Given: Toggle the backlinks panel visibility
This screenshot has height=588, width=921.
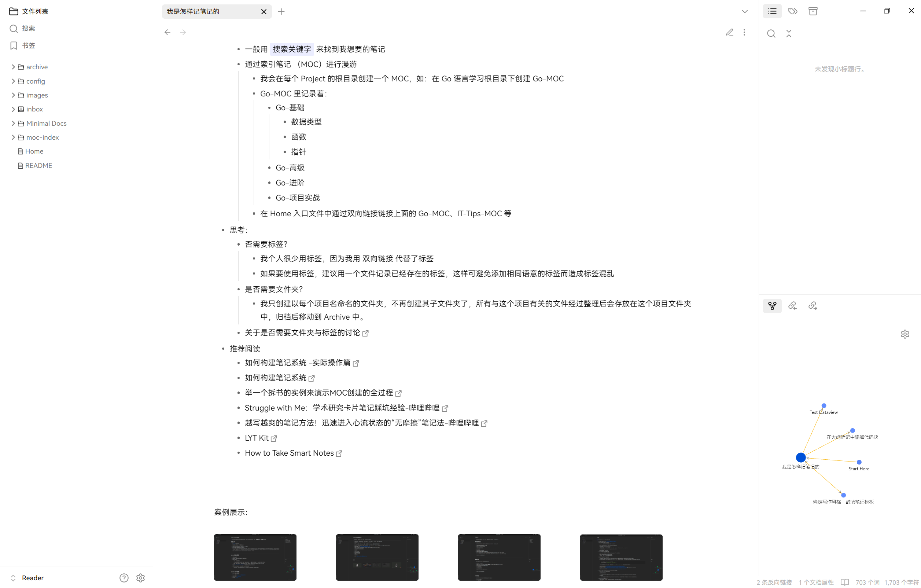Looking at the screenshot, I should 793,306.
